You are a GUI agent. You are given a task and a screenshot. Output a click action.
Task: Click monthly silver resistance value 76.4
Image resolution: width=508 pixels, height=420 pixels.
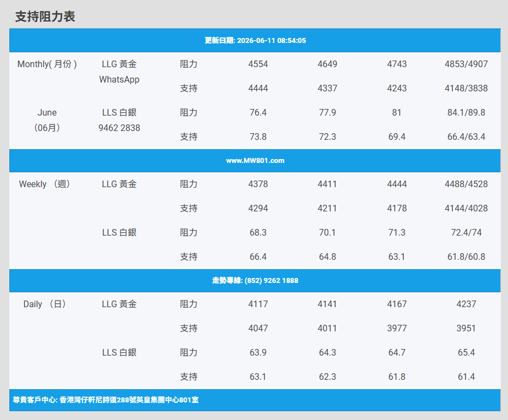pyautogui.click(x=258, y=112)
